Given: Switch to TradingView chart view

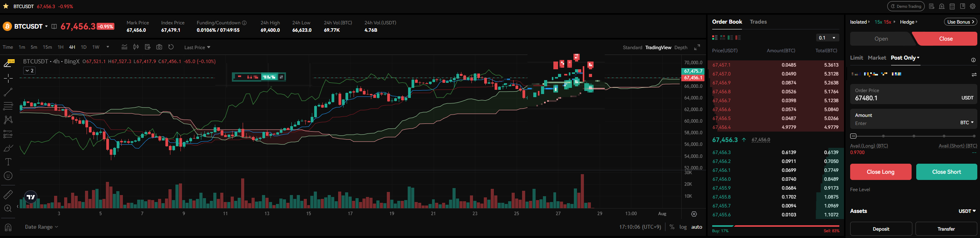Looking at the screenshot, I should pos(658,48).
